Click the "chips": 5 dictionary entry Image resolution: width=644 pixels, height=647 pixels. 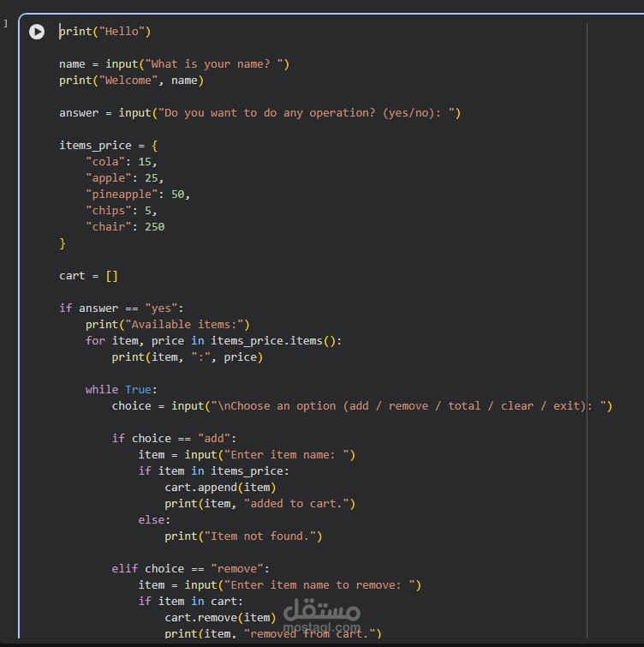pyautogui.click(x=122, y=211)
